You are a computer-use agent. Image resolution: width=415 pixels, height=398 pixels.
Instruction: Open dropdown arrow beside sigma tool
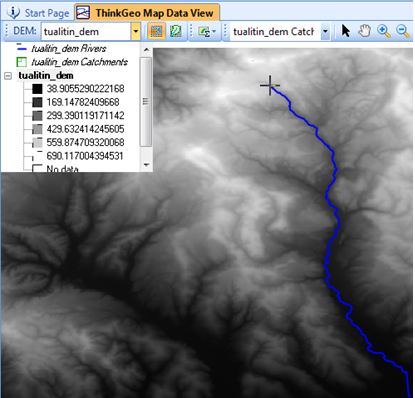pyautogui.click(x=214, y=32)
